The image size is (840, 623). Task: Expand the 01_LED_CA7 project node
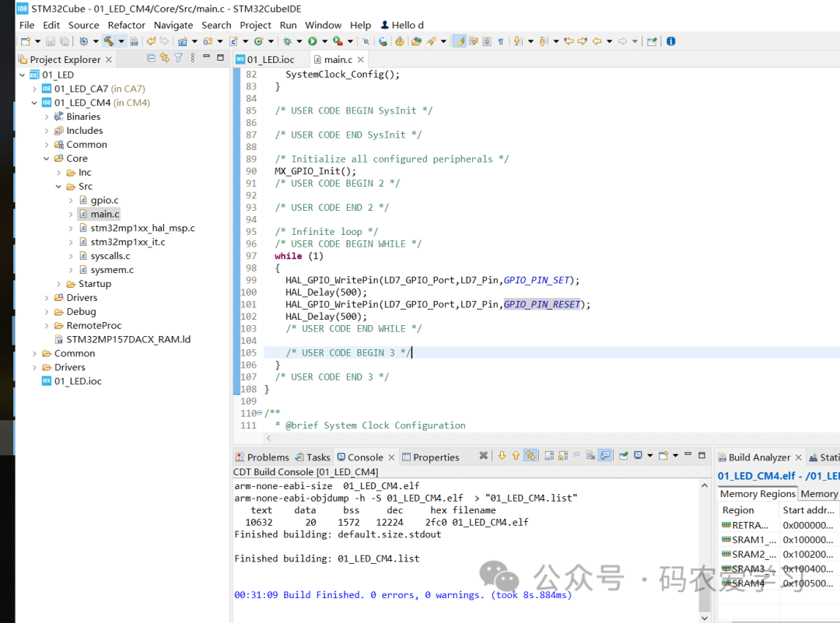tap(34, 89)
